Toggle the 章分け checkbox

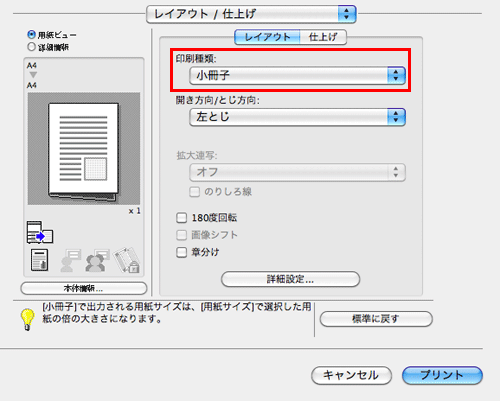[x=181, y=252]
